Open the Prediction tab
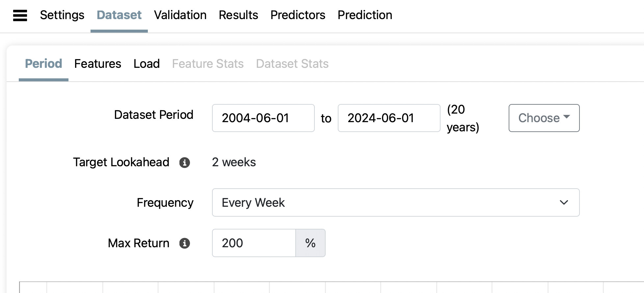This screenshot has height=293, width=644. (365, 15)
